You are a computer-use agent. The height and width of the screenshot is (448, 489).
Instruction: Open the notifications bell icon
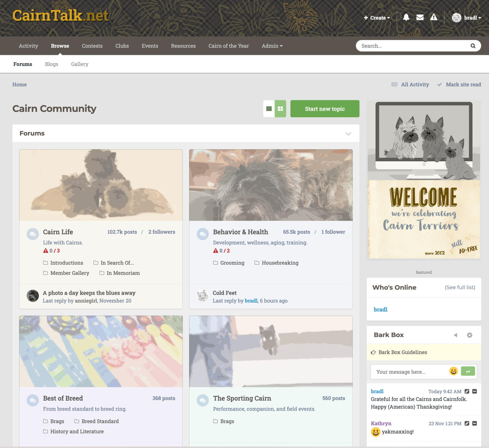pyautogui.click(x=406, y=17)
